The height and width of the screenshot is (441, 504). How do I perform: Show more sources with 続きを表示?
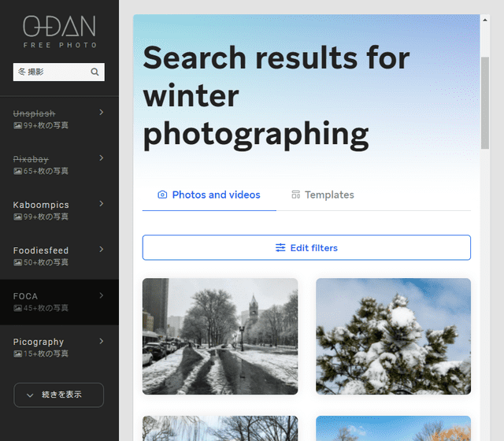[x=59, y=395]
